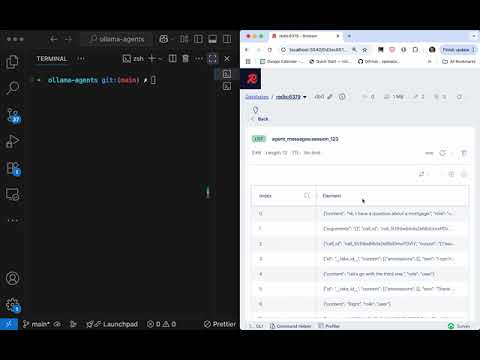The height and width of the screenshot is (360, 480).
Task: Select the Redis browser tab
Action: point(306,36)
